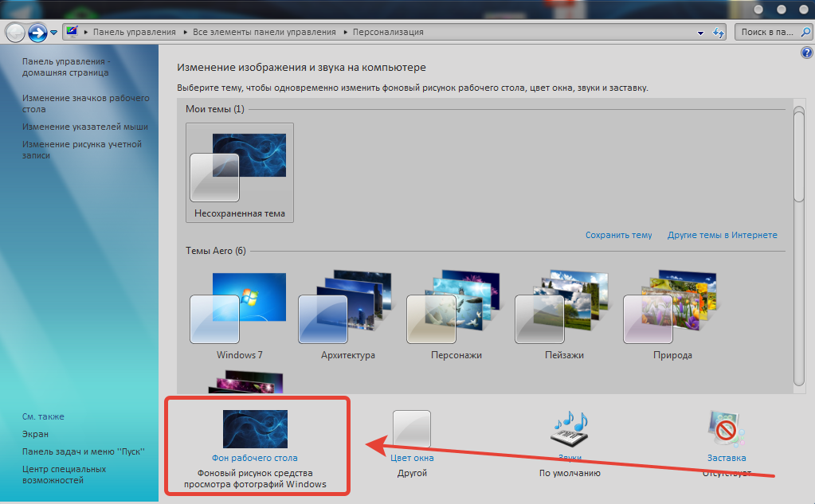Open 'Изменение указателей мыши' link
The image size is (815, 504).
click(x=84, y=127)
